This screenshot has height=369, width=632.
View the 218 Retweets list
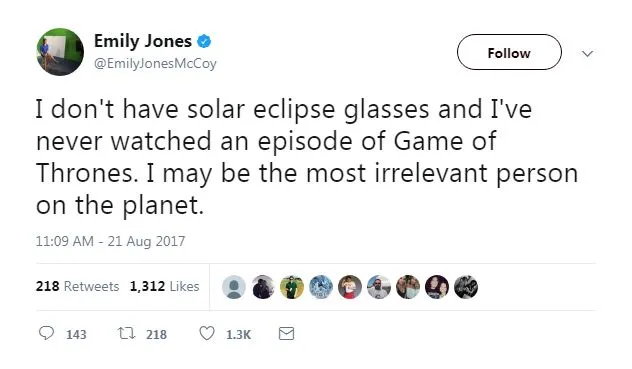click(x=77, y=286)
